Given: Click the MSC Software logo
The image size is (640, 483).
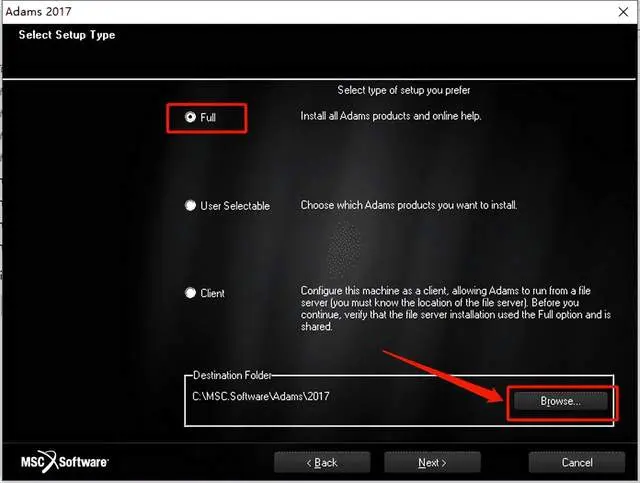Looking at the screenshot, I should (65, 462).
